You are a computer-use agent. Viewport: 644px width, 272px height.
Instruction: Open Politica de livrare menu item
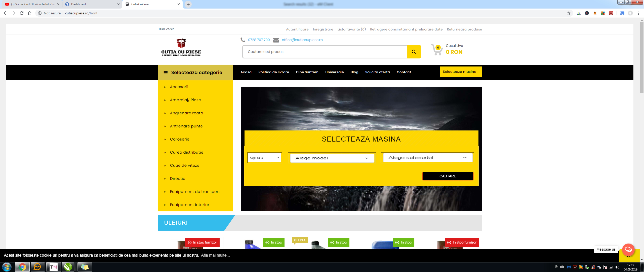click(x=274, y=72)
